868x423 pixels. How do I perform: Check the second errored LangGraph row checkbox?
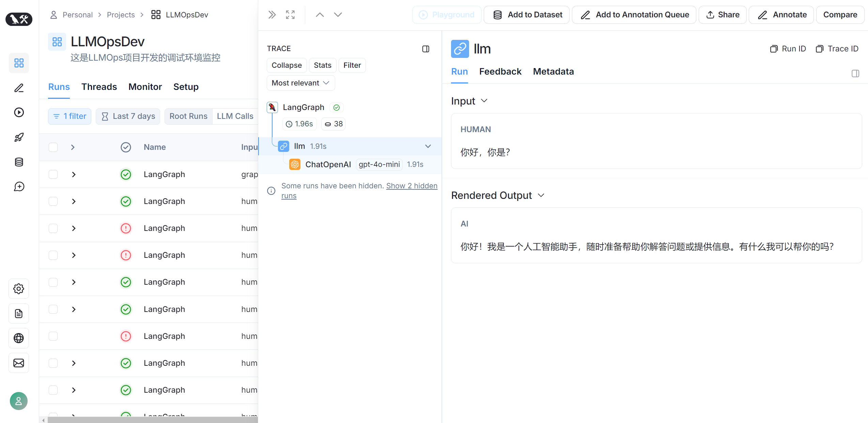pyautogui.click(x=53, y=255)
